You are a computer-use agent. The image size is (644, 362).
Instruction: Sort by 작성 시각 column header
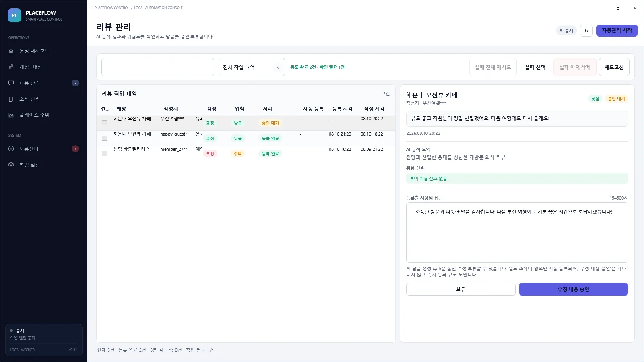coord(374,109)
